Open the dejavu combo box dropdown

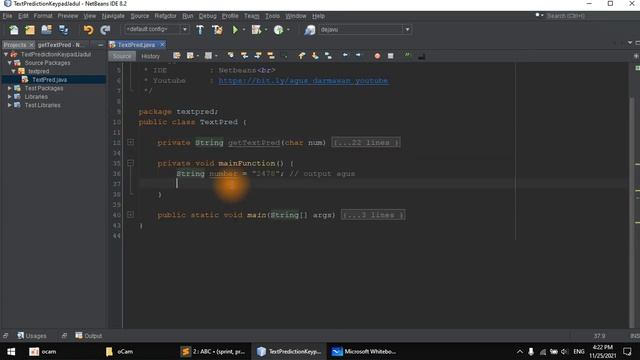tap(407, 29)
